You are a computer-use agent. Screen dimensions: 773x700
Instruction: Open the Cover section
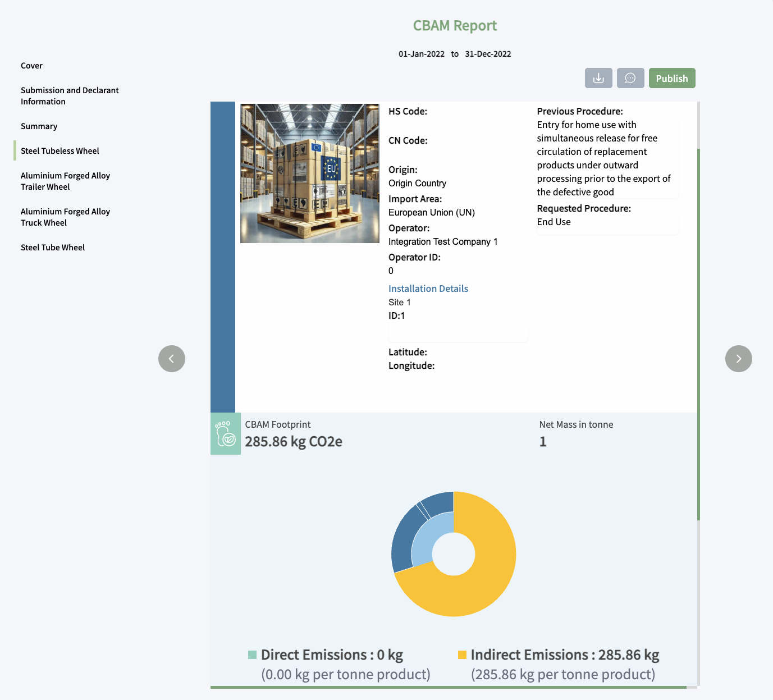coord(32,66)
